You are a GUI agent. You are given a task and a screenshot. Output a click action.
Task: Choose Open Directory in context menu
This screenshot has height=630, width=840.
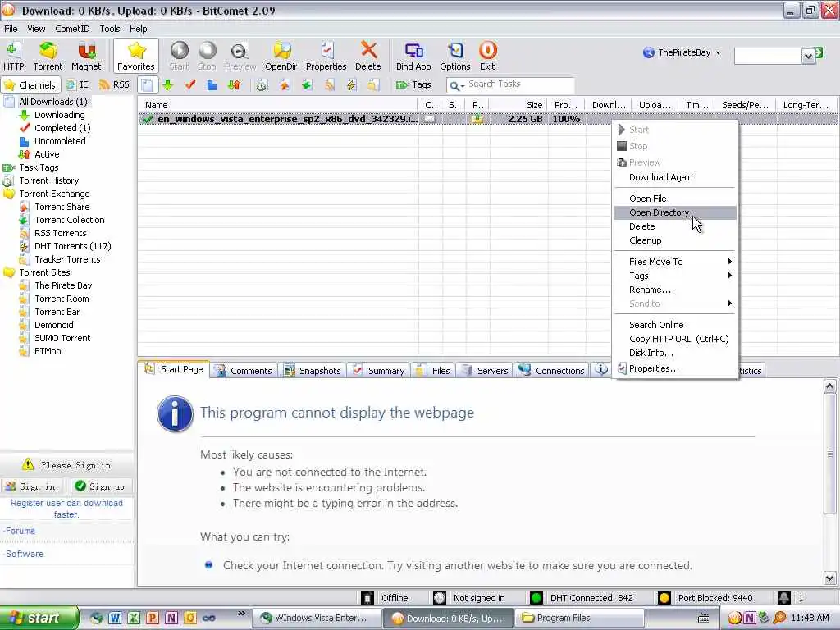tap(675, 212)
